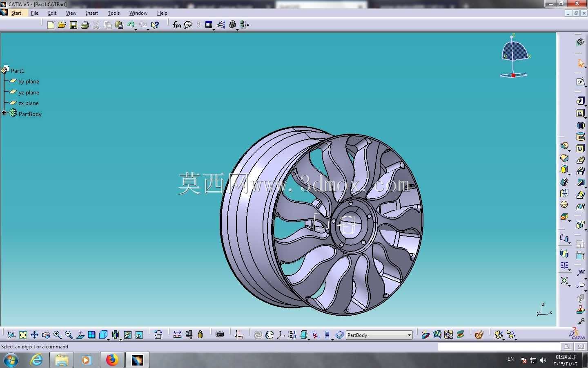Click the compass at top right
Screen dimensions: 588x368
514,56
